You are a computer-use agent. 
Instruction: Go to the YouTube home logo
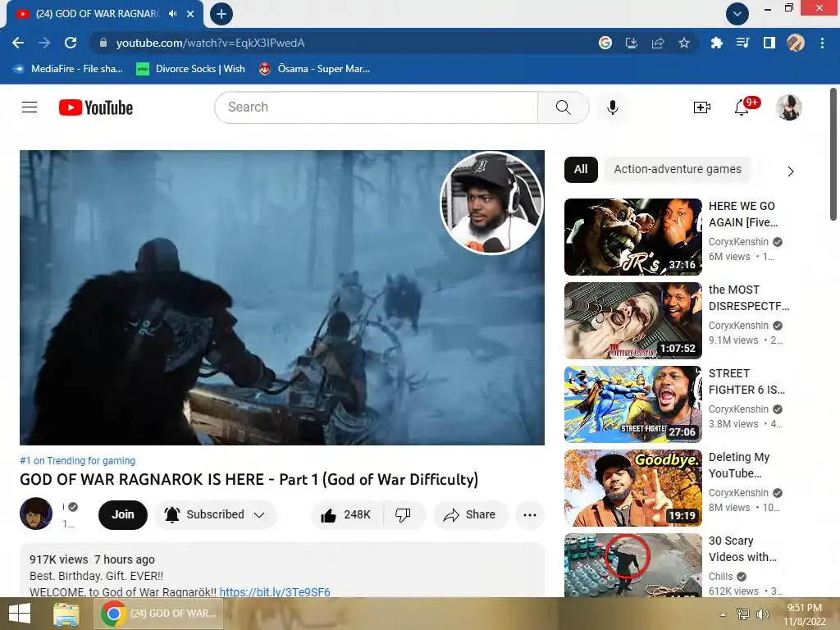(x=96, y=107)
